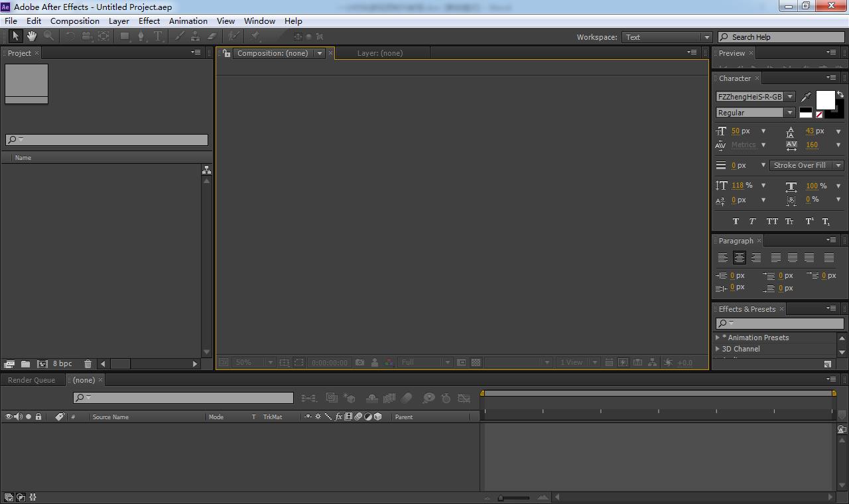Viewport: 849px width, 504px height.
Task: Toggle Faux Bold text style
Action: coord(736,221)
